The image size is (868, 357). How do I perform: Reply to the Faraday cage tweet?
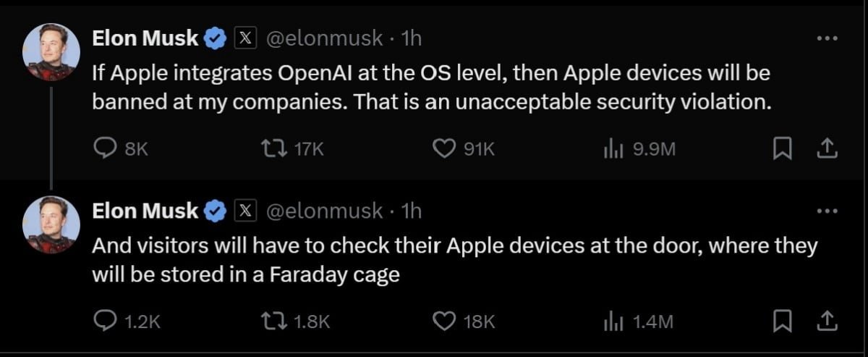[x=106, y=321]
